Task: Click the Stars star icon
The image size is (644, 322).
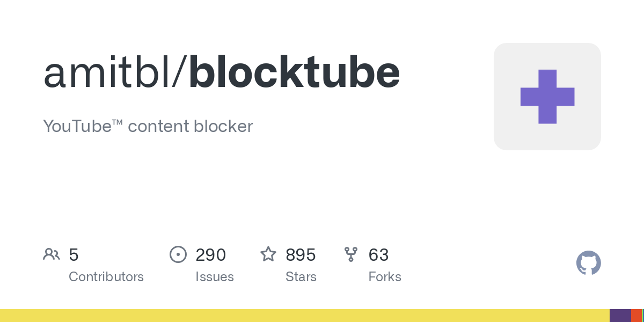Action: 268,254
